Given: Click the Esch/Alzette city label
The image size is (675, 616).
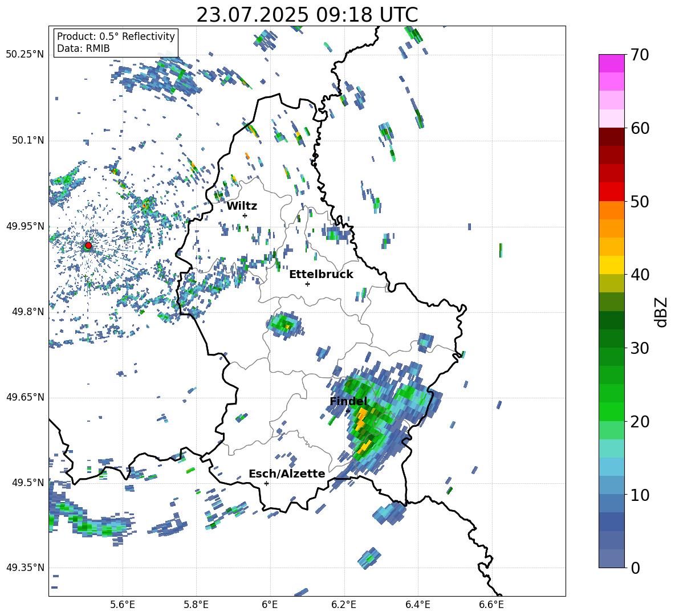Looking at the screenshot, I should coord(287,474).
